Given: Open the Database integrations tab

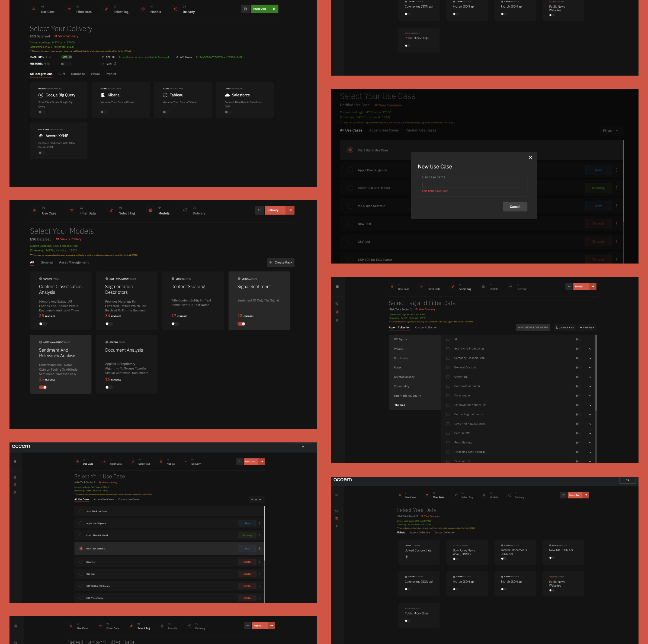Looking at the screenshot, I should [78, 74].
